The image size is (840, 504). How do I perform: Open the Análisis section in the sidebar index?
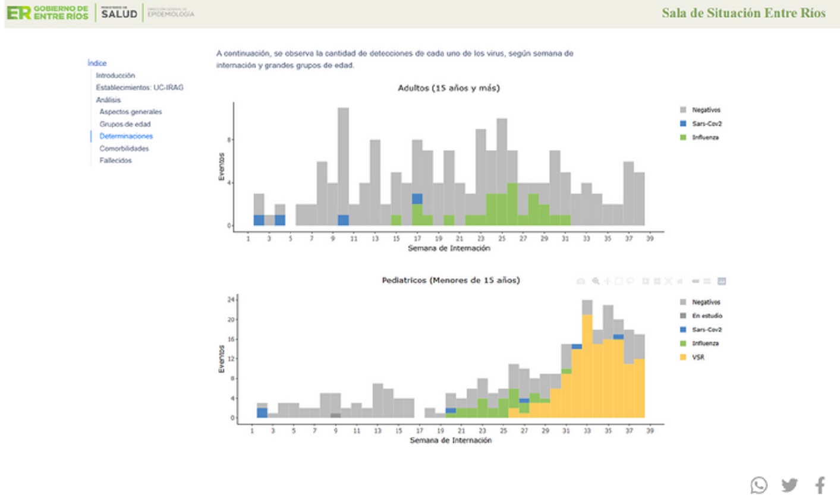(108, 100)
